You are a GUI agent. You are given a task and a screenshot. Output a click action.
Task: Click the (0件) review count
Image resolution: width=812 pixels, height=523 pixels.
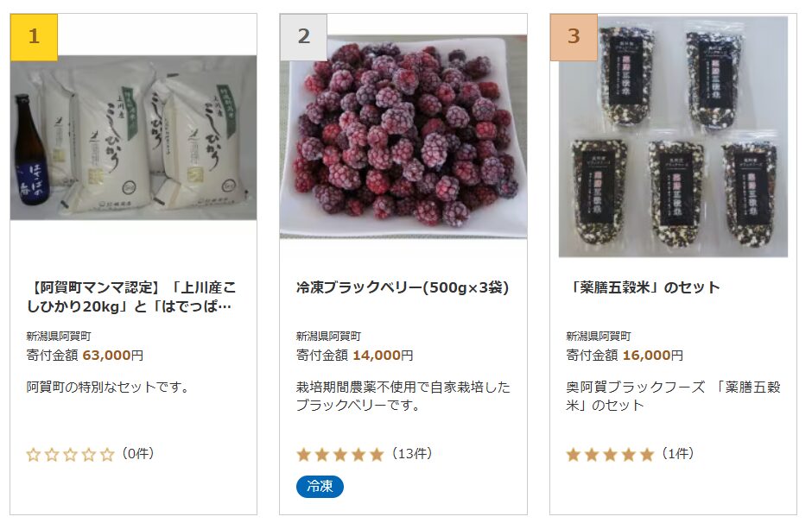pos(137,454)
